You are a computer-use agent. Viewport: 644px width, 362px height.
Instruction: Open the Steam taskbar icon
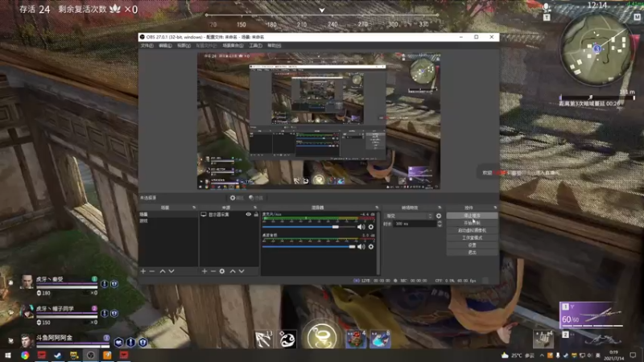point(57,356)
